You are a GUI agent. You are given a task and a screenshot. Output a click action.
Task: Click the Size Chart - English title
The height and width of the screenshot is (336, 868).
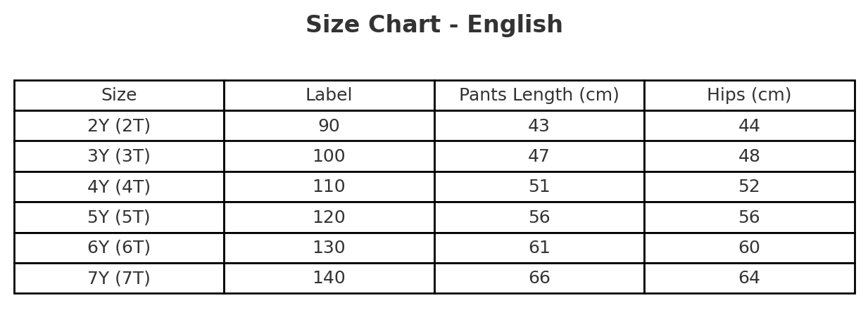[434, 25]
